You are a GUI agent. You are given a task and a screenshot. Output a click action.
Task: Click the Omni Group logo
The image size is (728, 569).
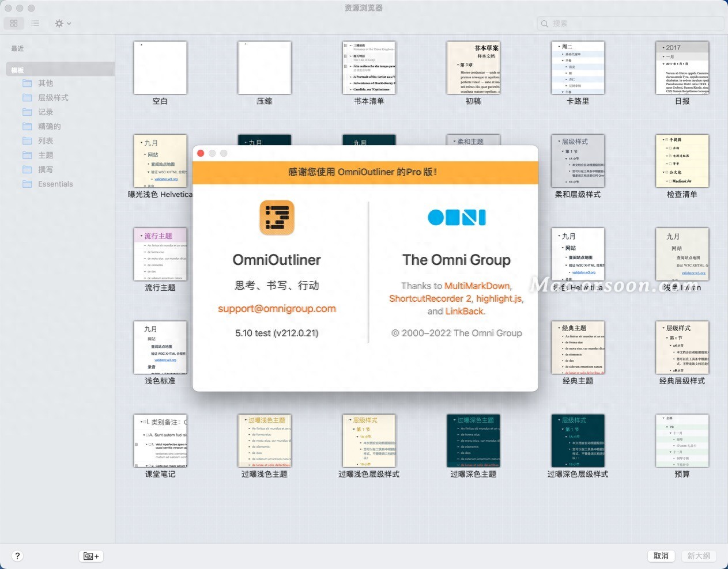[457, 217]
